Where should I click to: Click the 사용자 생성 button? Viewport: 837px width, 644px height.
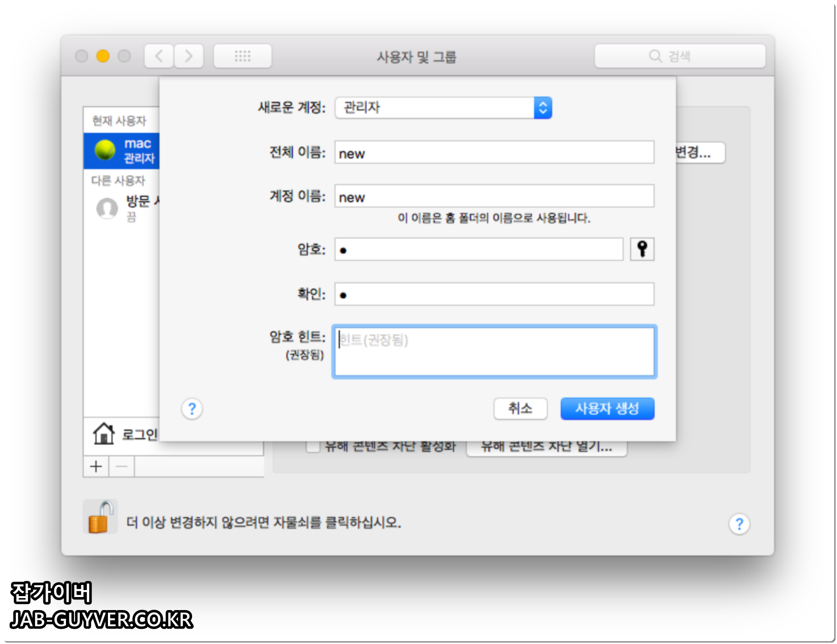(x=607, y=409)
